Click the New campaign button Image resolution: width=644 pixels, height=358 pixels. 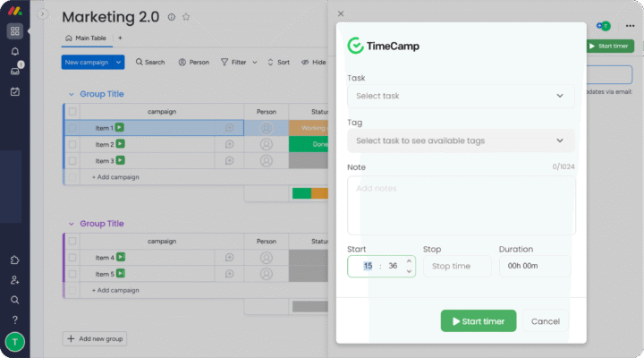tap(87, 63)
